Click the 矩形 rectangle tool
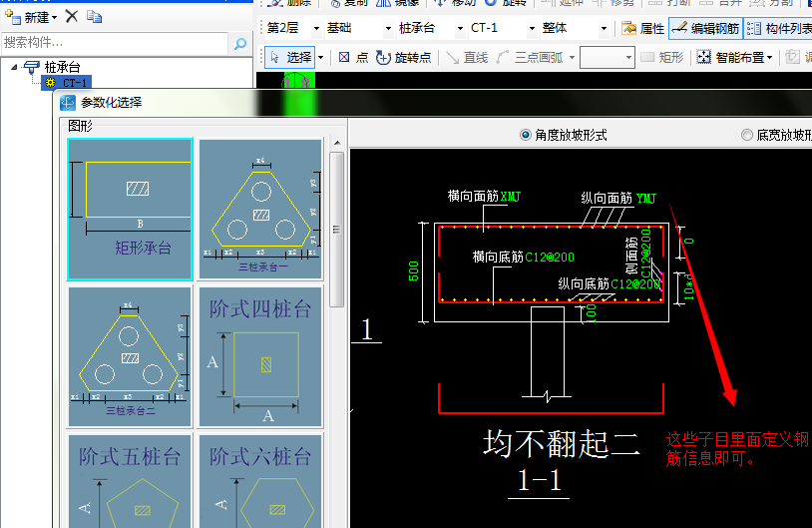Screen dimensions: 812x528 (x=662, y=58)
